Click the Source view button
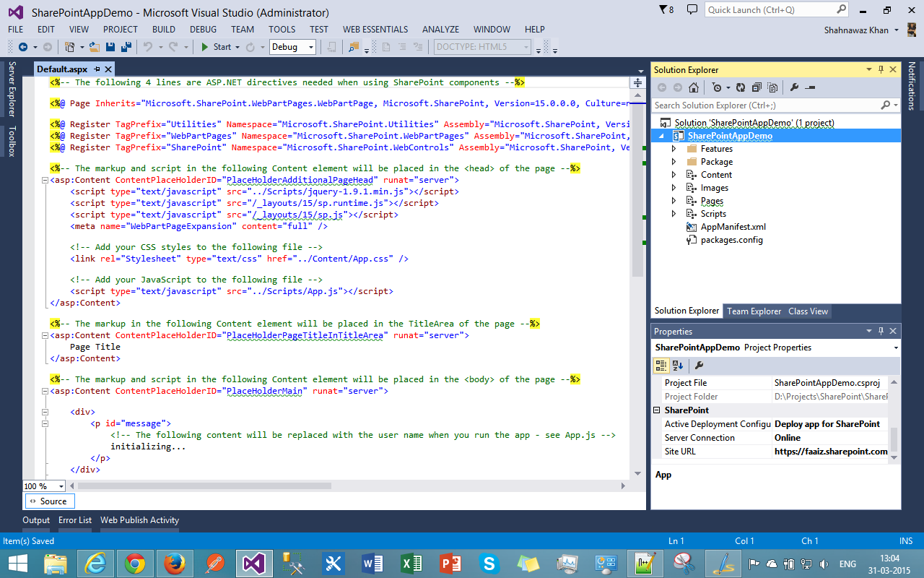The height and width of the screenshot is (578, 924). pyautogui.click(x=50, y=501)
